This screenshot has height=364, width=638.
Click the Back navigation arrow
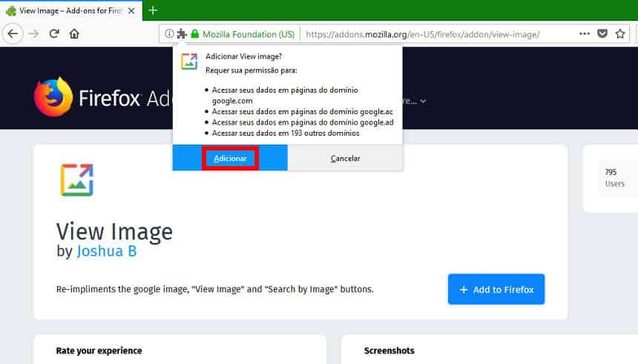(x=13, y=33)
